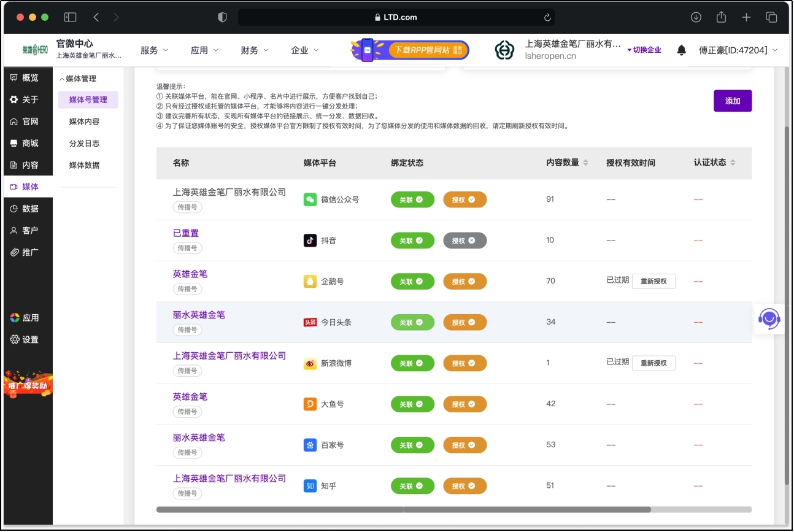Click the horizontal table scrollbar

pyautogui.click(x=403, y=509)
